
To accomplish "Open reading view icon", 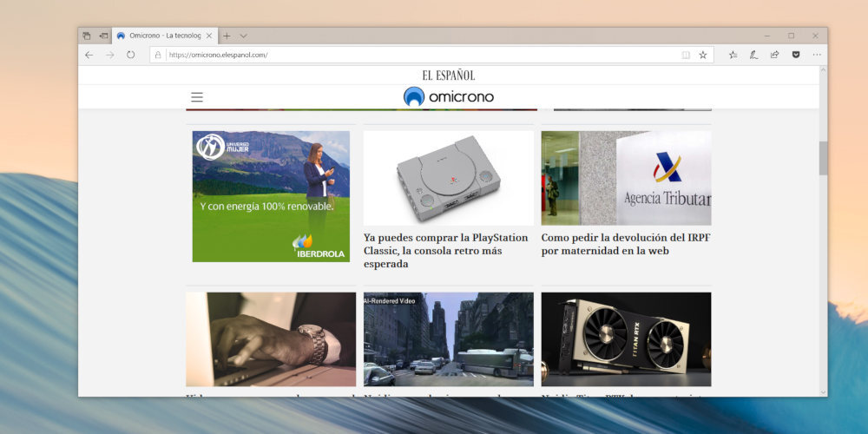I will point(686,55).
